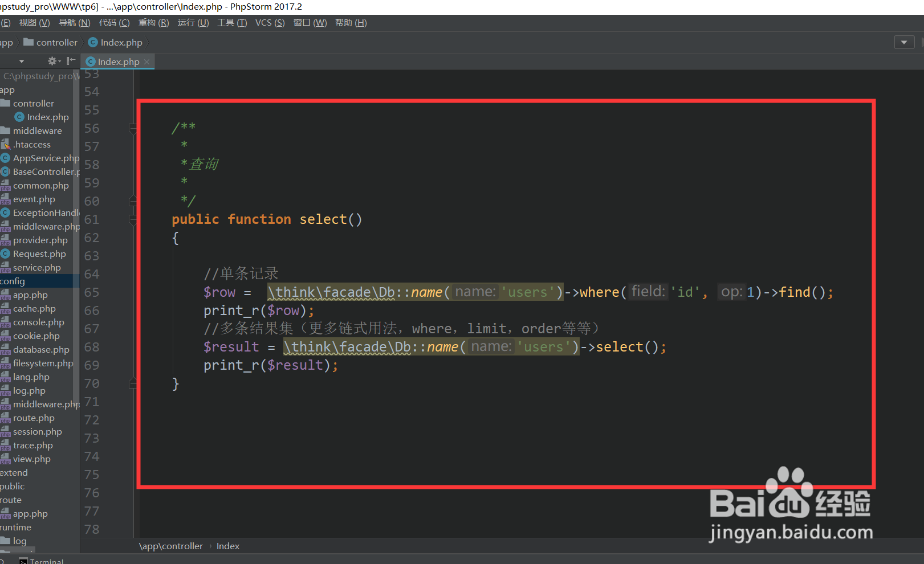Click the middleware folder icon in tree
Viewport: 924px width, 564px height.
6,130
